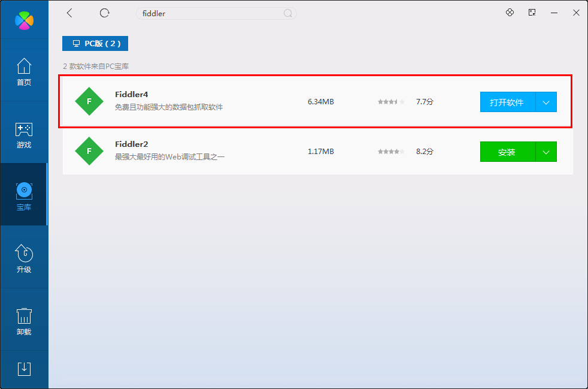Click description 最强大最好用的Web调试工具之一

(x=169, y=157)
